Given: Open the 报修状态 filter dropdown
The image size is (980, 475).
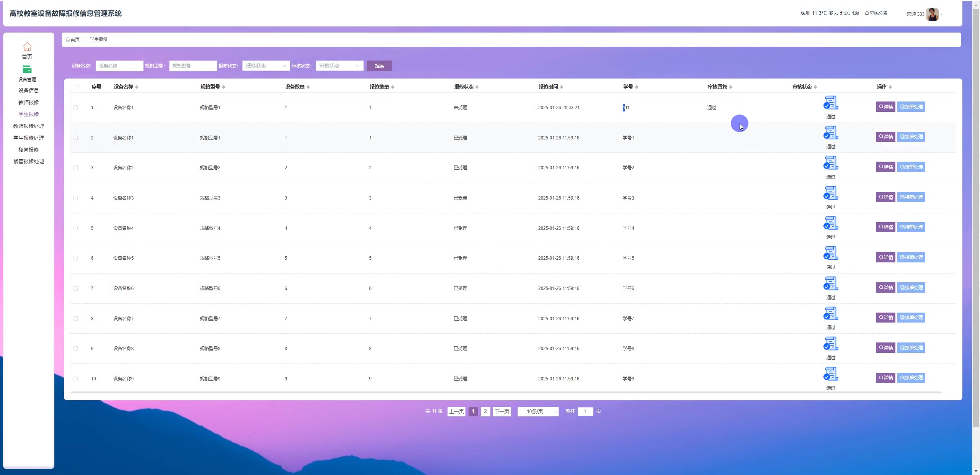Looking at the screenshot, I should point(266,66).
